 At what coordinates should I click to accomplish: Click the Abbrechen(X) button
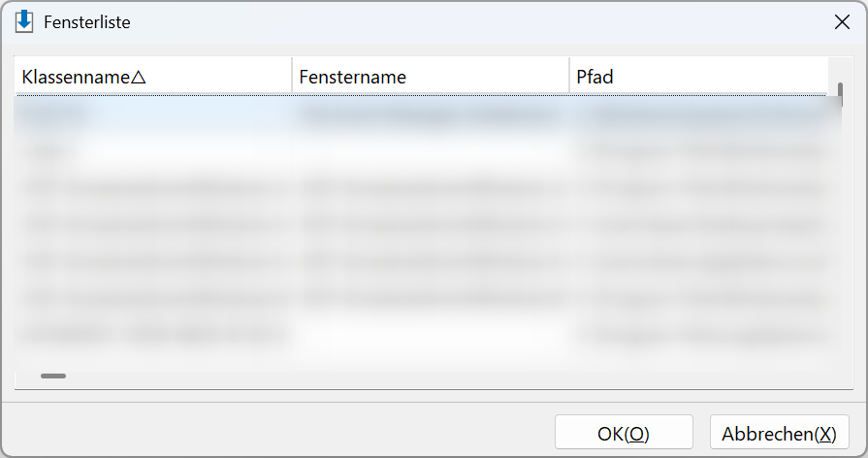pyautogui.click(x=780, y=433)
